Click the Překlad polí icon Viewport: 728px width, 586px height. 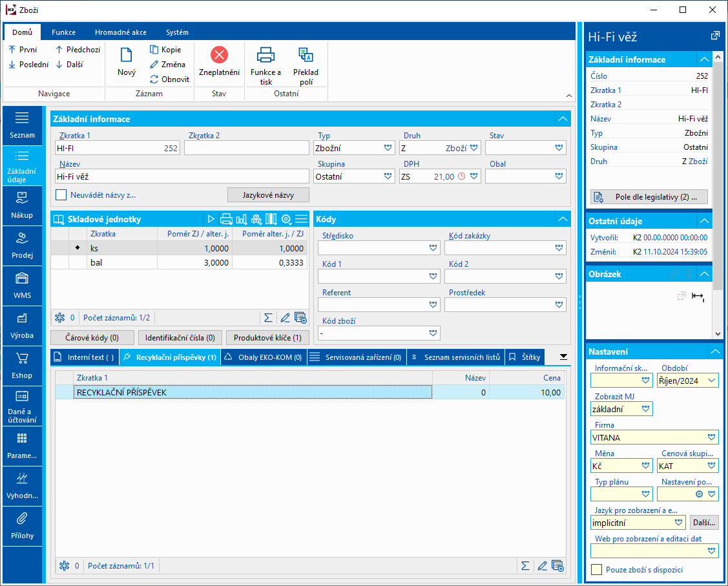point(306,55)
